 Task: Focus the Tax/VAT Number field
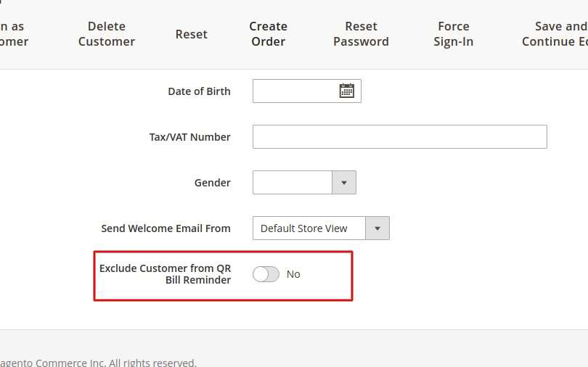399,137
